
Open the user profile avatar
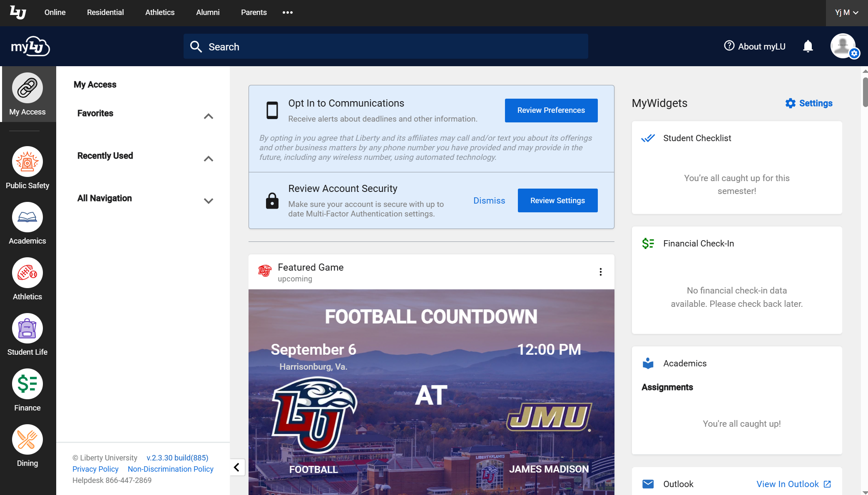843,46
